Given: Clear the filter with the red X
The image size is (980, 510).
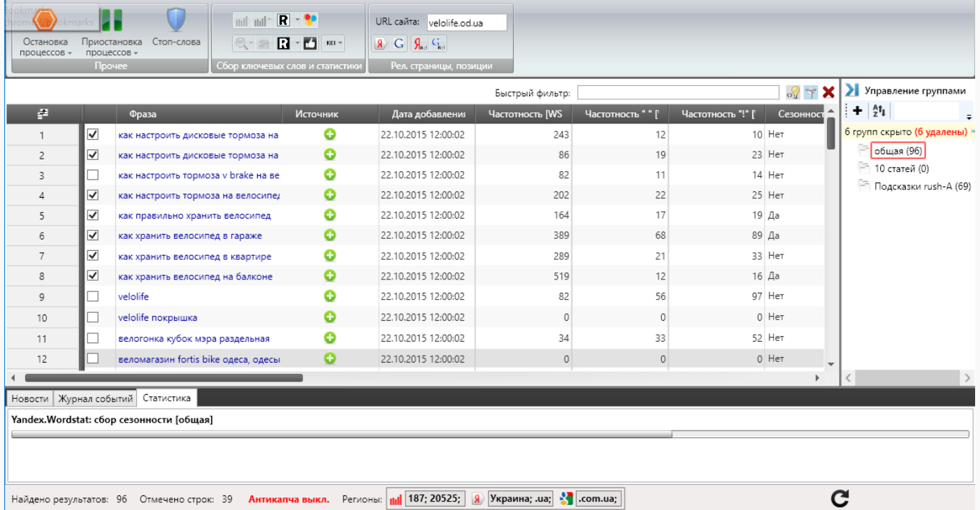Looking at the screenshot, I should point(828,92).
